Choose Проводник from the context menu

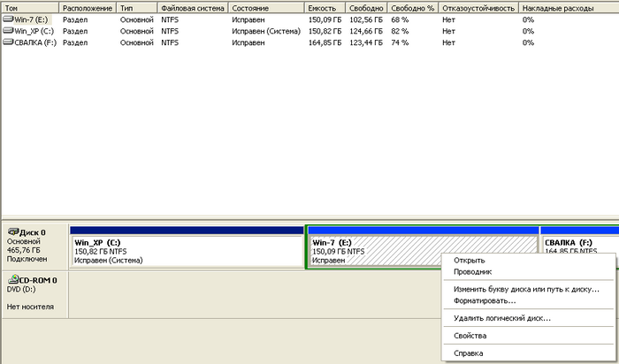tap(472, 272)
